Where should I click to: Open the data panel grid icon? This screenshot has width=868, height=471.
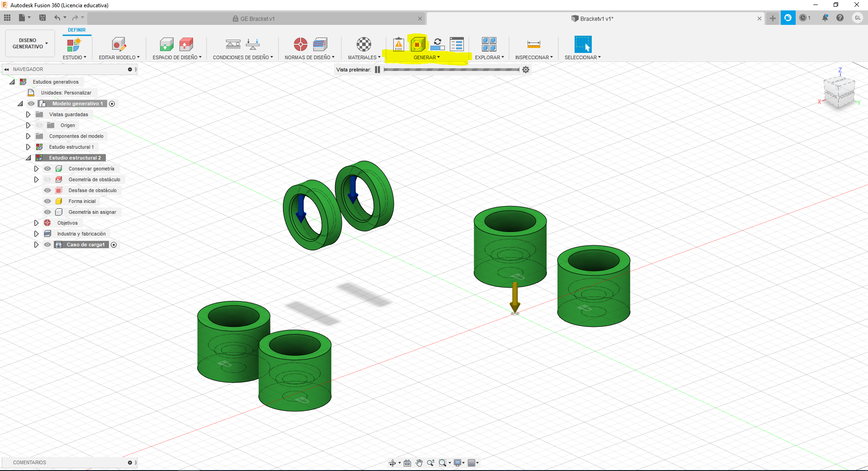point(7,18)
